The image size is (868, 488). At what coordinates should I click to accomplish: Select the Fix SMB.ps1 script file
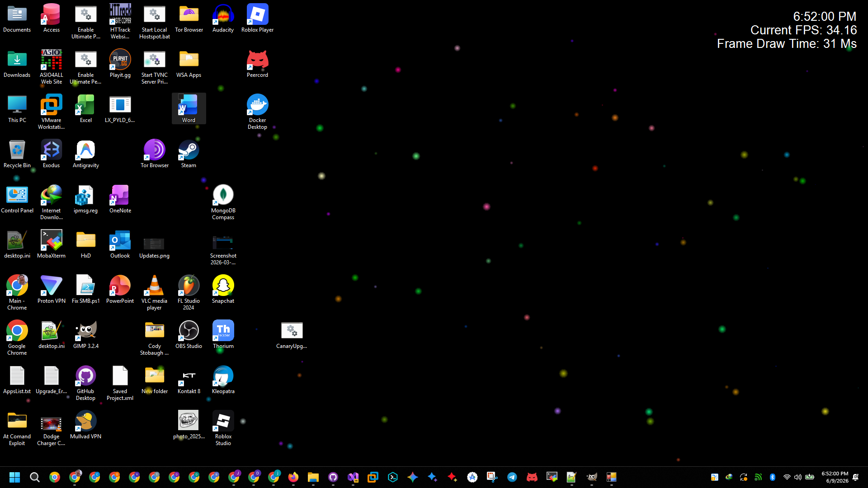[x=85, y=289]
